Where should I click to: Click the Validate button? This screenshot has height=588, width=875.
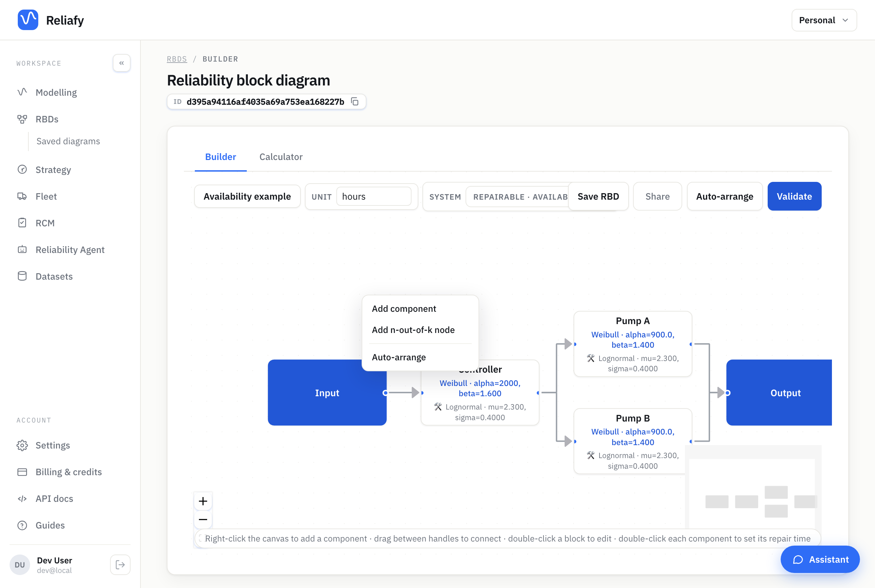(x=794, y=197)
